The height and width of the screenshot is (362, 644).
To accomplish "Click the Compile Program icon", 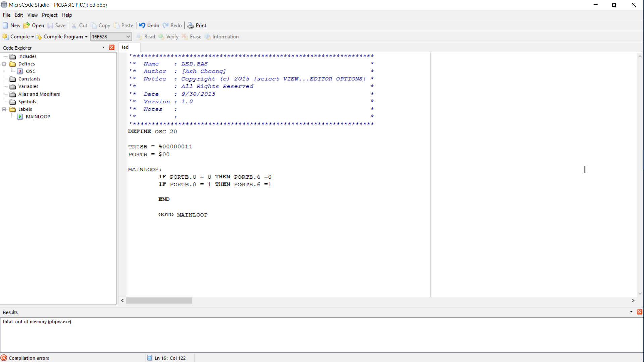I will 39,36.
